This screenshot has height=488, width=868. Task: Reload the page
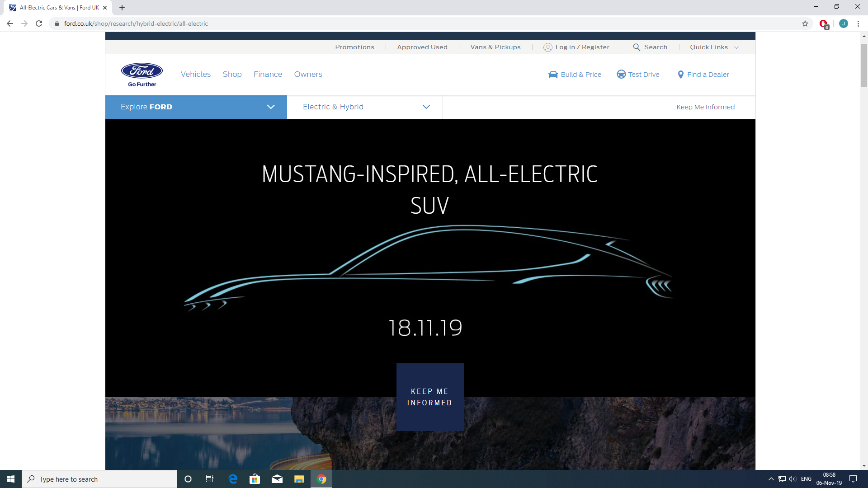click(x=39, y=23)
